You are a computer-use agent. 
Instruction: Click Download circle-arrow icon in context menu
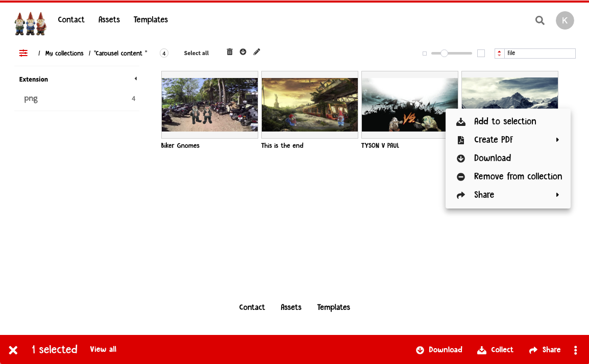click(461, 159)
